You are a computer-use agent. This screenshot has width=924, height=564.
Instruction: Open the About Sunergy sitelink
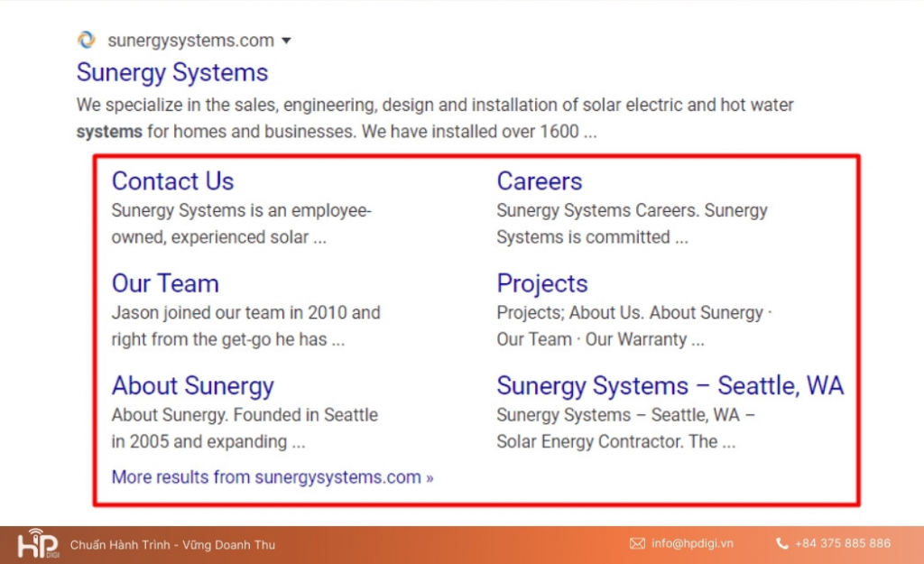193,386
